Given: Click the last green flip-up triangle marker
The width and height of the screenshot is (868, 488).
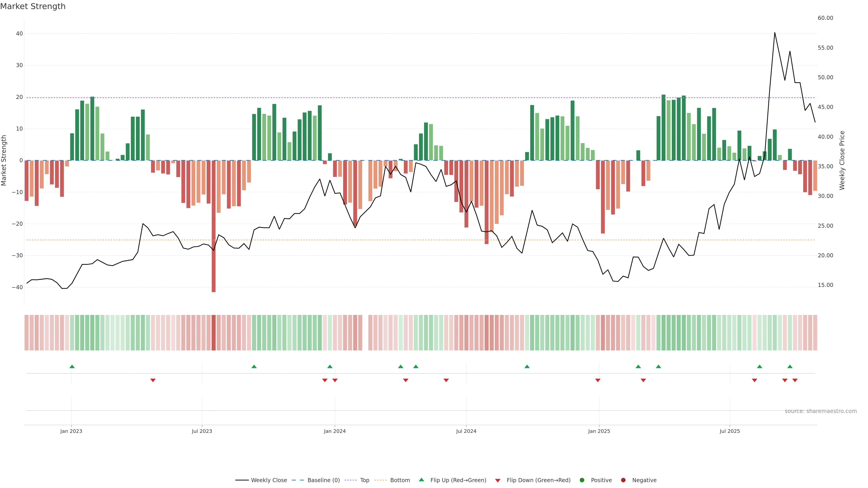Looking at the screenshot, I should click(x=790, y=366).
